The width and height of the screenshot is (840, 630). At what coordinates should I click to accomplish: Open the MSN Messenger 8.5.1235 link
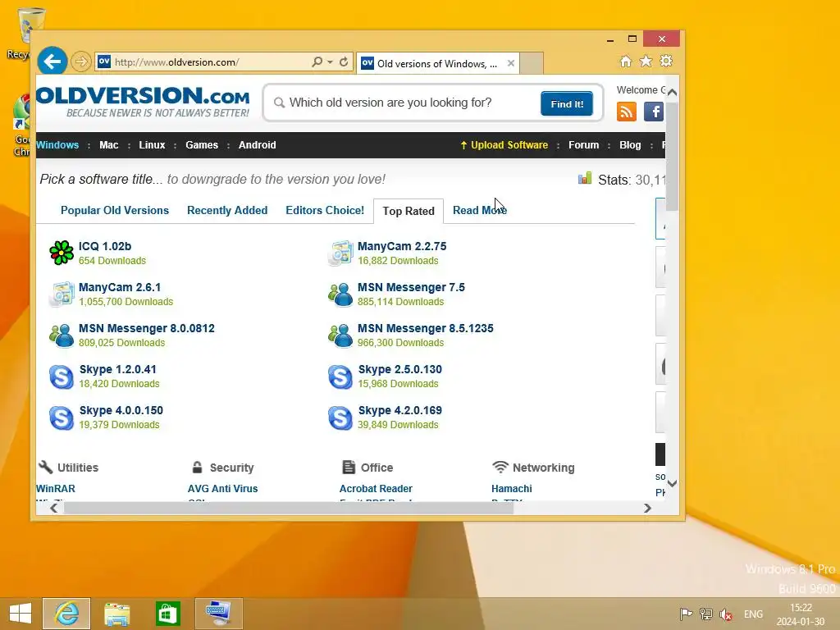point(426,328)
